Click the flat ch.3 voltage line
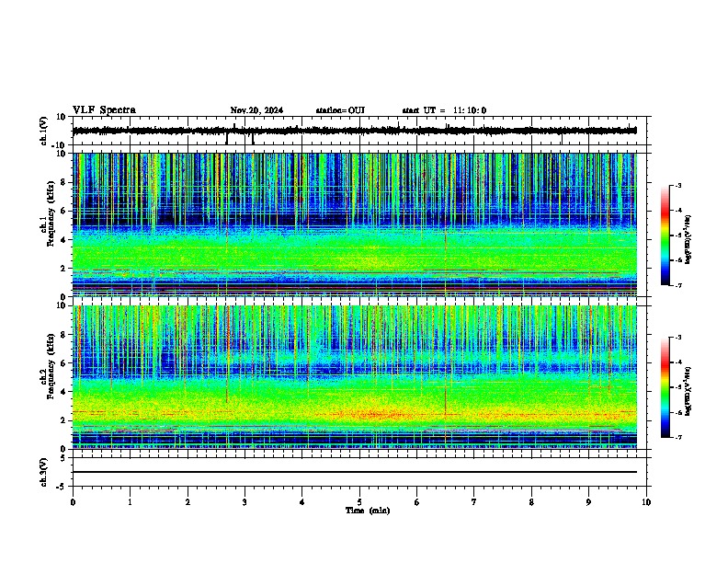Image resolution: width=728 pixels, height=563 pixels. (x=354, y=472)
